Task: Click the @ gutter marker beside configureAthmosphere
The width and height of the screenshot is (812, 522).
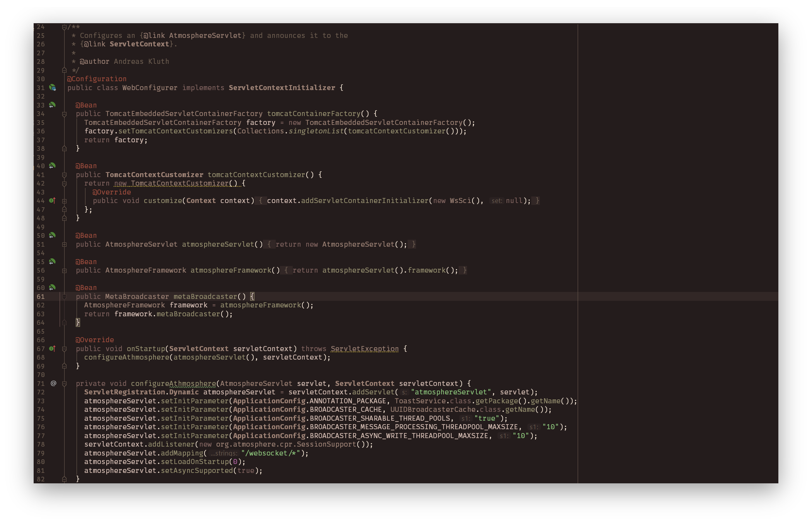Action: click(x=53, y=384)
